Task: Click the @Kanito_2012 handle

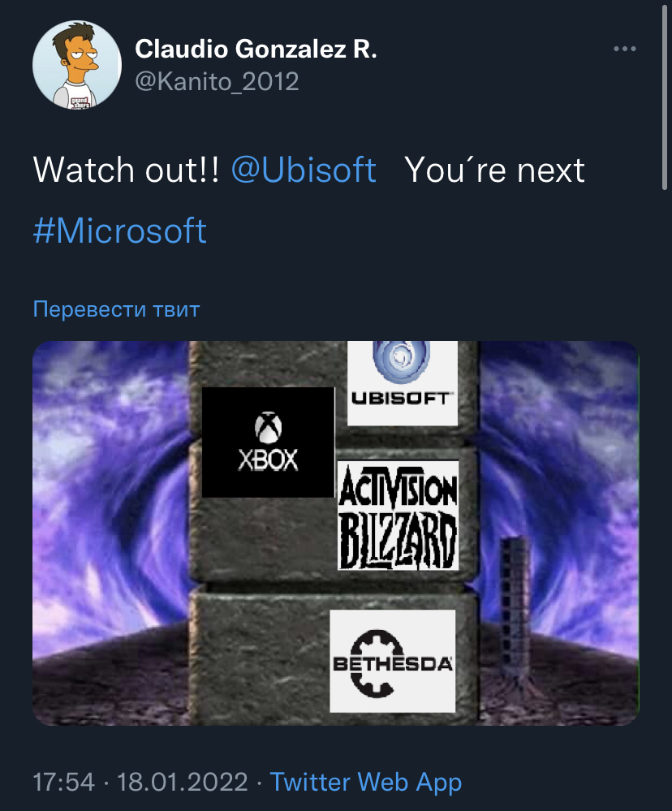Action: 217,82
